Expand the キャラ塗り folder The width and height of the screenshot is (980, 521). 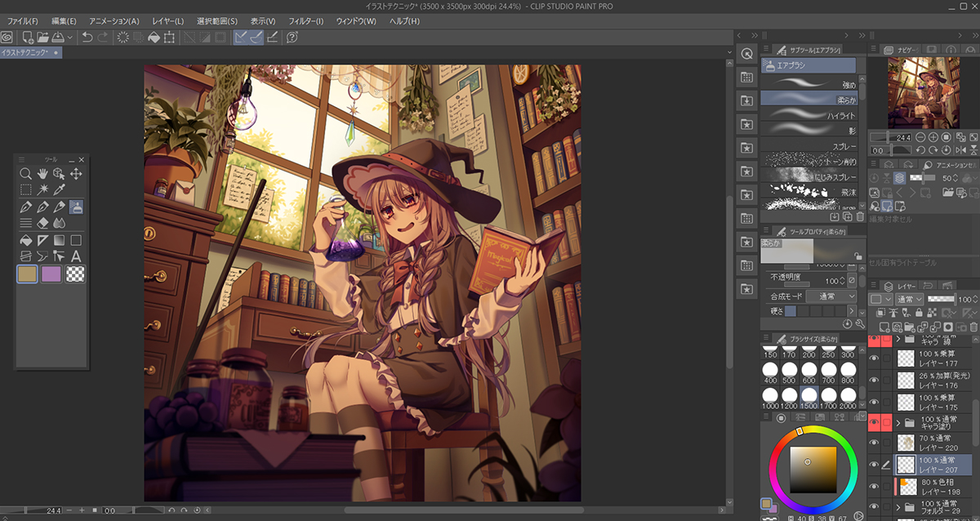898,422
